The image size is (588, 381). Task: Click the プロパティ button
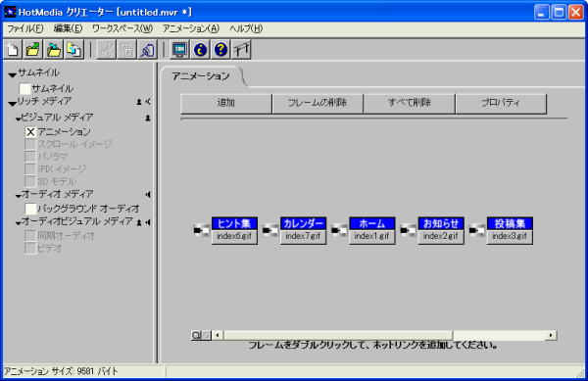coord(501,104)
